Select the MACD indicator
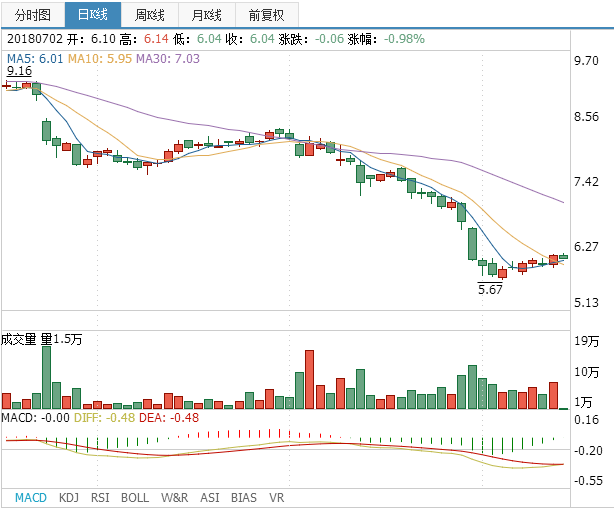 (31, 498)
